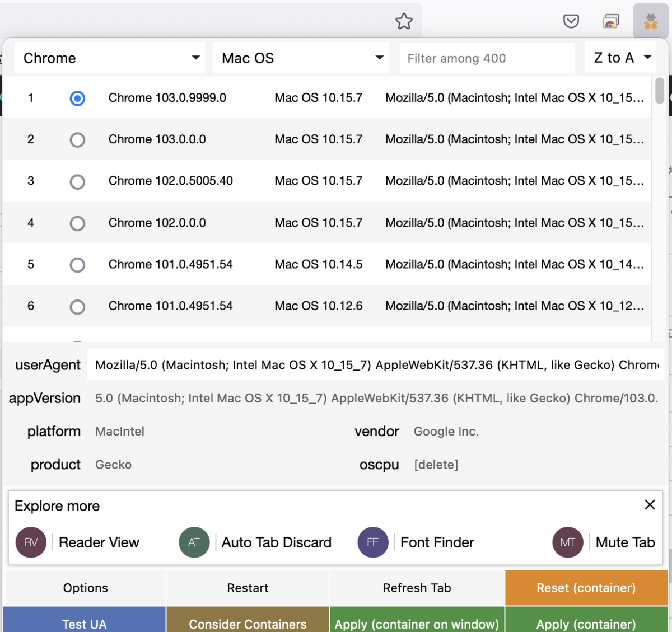Image resolution: width=672 pixels, height=632 pixels.
Task: Click the appVersion field
Action: click(x=376, y=398)
